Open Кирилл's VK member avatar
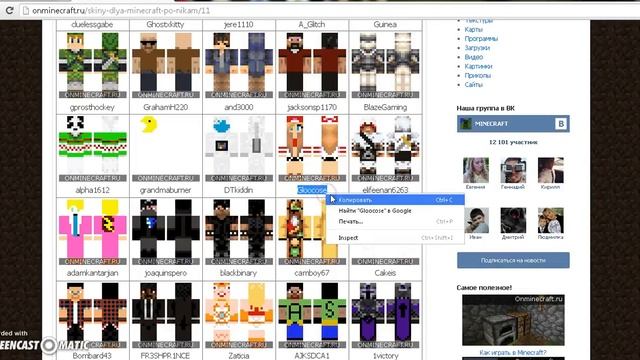The height and width of the screenshot is (360, 640). 551,170
